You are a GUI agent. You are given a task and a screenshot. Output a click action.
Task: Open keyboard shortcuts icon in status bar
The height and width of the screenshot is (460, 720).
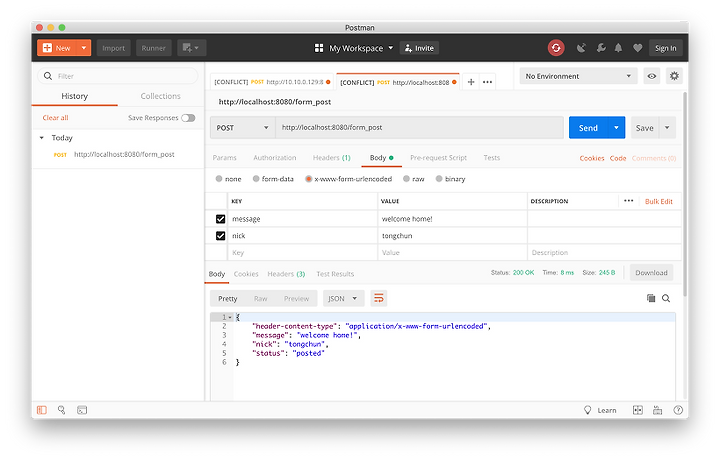[x=658, y=410]
